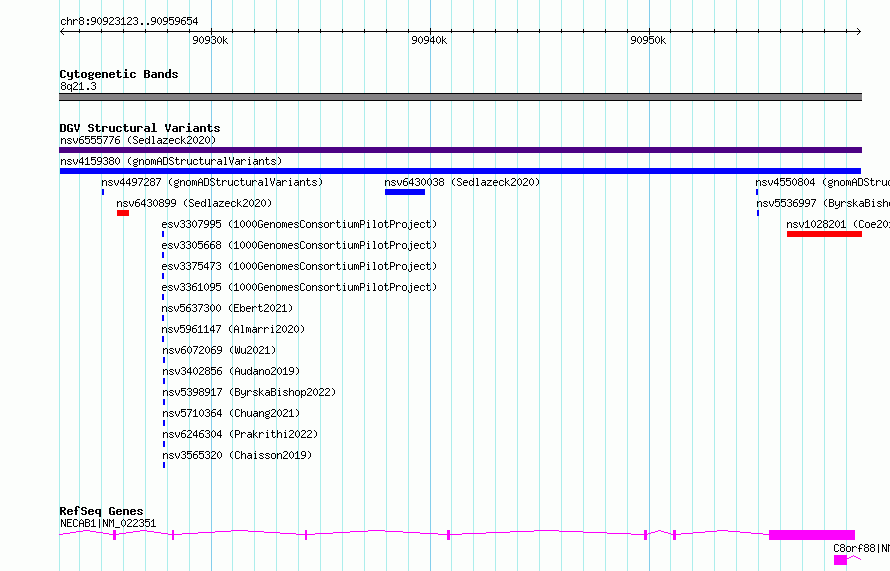The height and width of the screenshot is (571, 890).
Task: Open esv3305668 1000GenomesConsortiumPilotProject entry
Action: (299, 245)
